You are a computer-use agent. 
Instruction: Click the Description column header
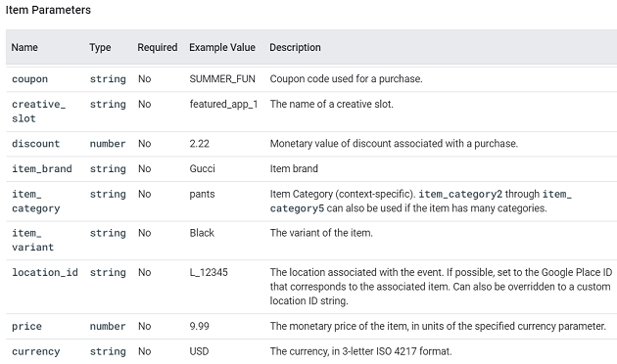tap(295, 48)
